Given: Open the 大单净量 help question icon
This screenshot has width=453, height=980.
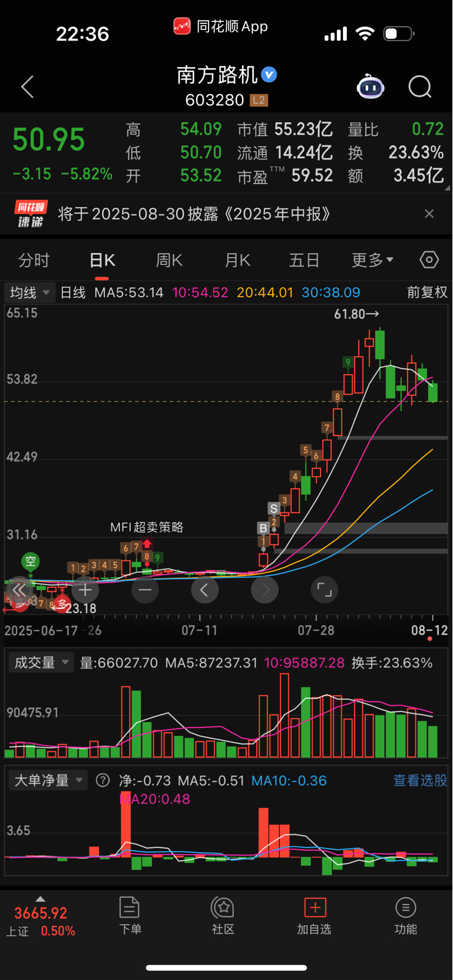Looking at the screenshot, I should (102, 780).
